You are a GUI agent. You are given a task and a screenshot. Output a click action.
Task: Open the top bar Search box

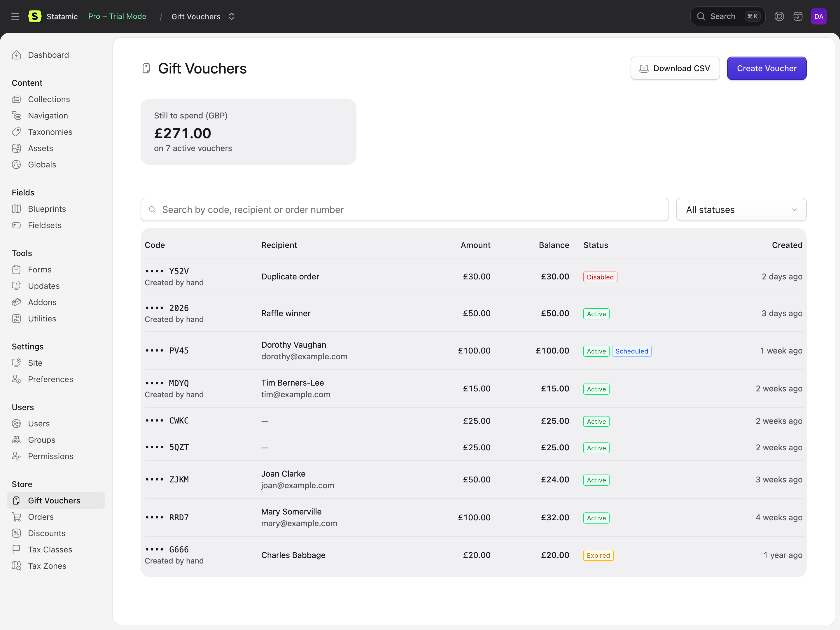728,16
